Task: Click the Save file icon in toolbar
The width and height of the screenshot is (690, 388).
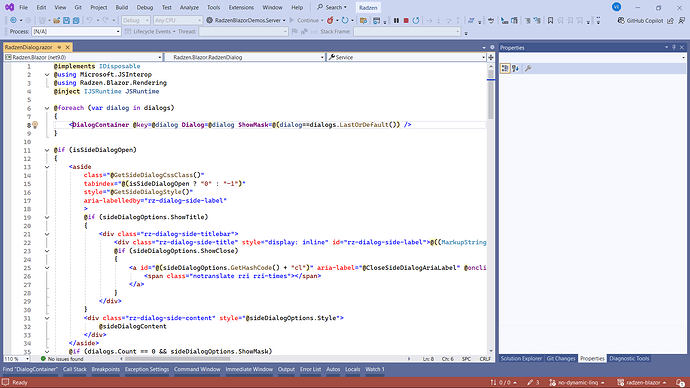Action: [66, 20]
